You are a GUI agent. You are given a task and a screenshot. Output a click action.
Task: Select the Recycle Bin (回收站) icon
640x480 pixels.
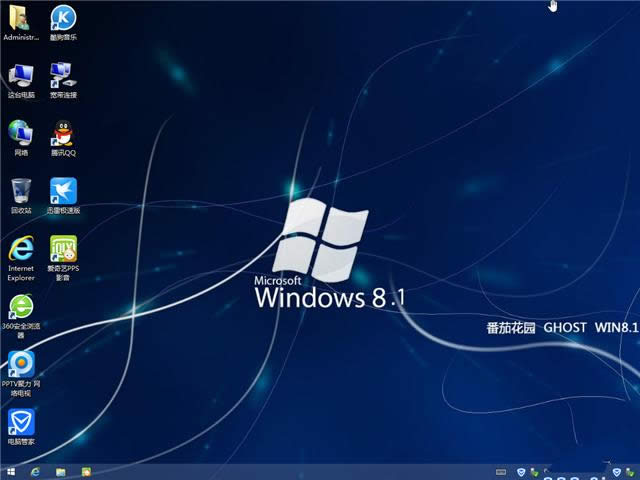point(20,190)
